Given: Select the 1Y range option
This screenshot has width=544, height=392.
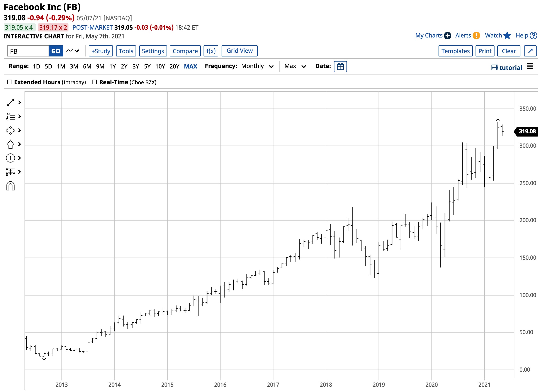Looking at the screenshot, I should pyautogui.click(x=113, y=67).
